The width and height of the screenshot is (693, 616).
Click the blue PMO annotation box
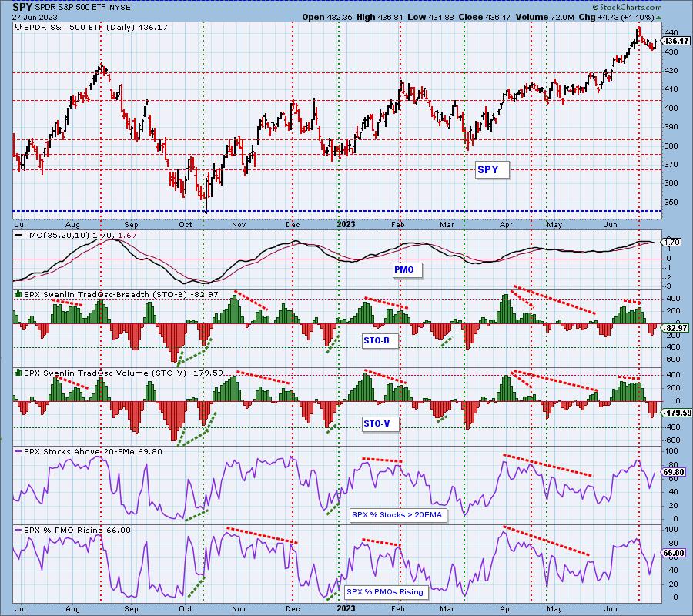pos(407,269)
